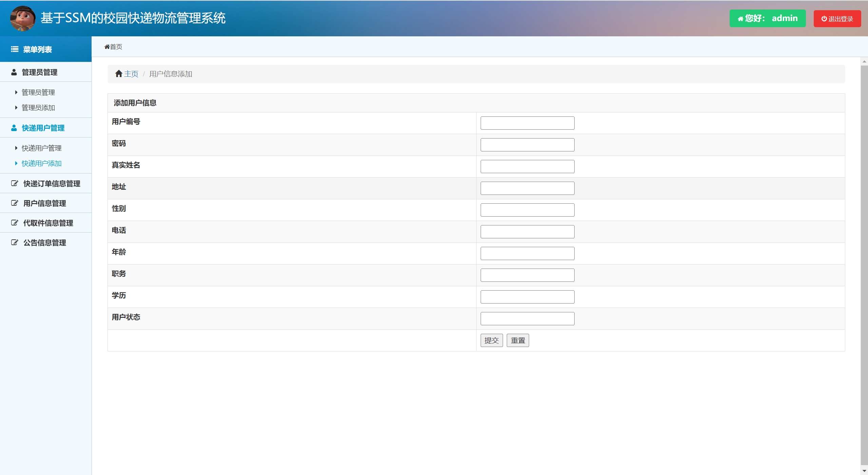Open the 首页 tab at top
868x475 pixels.
(x=113, y=47)
